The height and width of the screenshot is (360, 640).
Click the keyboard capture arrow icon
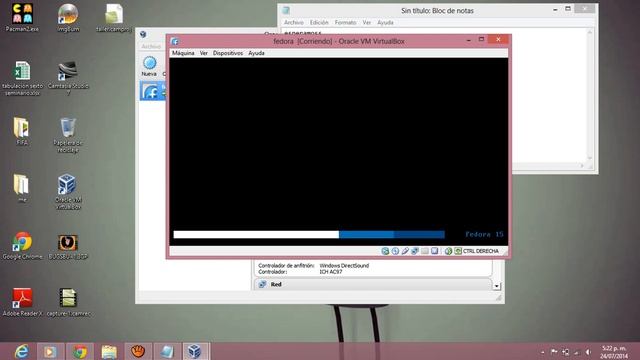click(x=458, y=251)
